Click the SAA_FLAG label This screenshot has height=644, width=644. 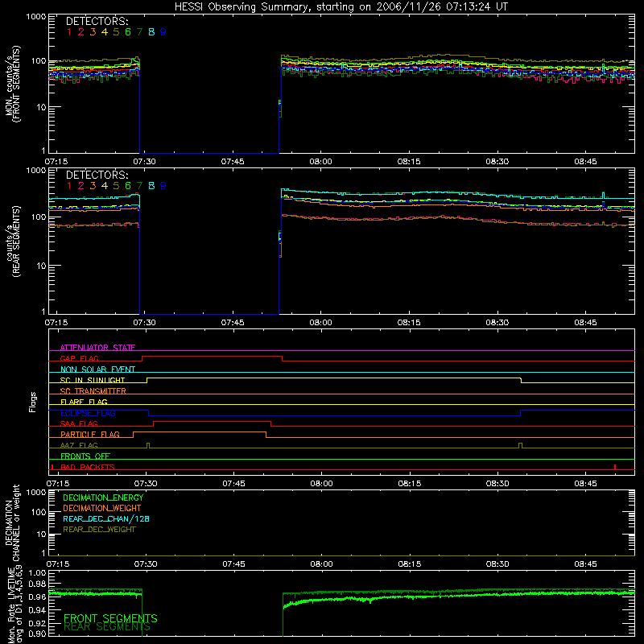[79, 423]
